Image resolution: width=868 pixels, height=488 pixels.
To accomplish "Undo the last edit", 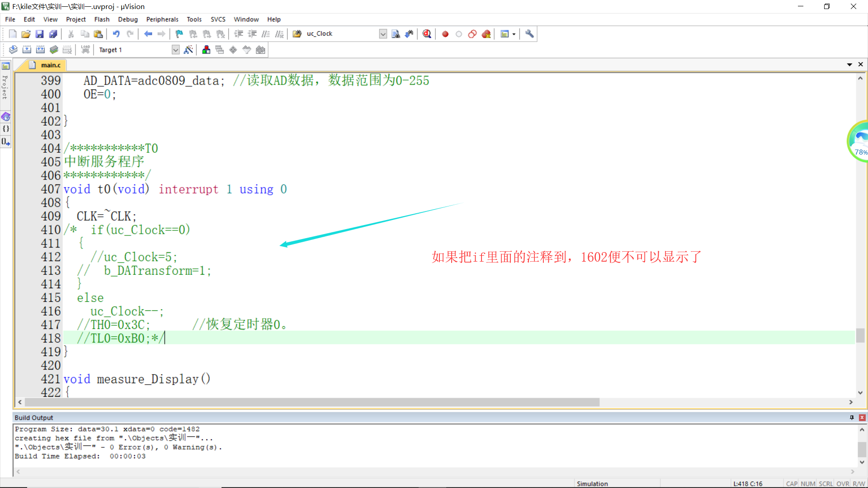I will 116,34.
